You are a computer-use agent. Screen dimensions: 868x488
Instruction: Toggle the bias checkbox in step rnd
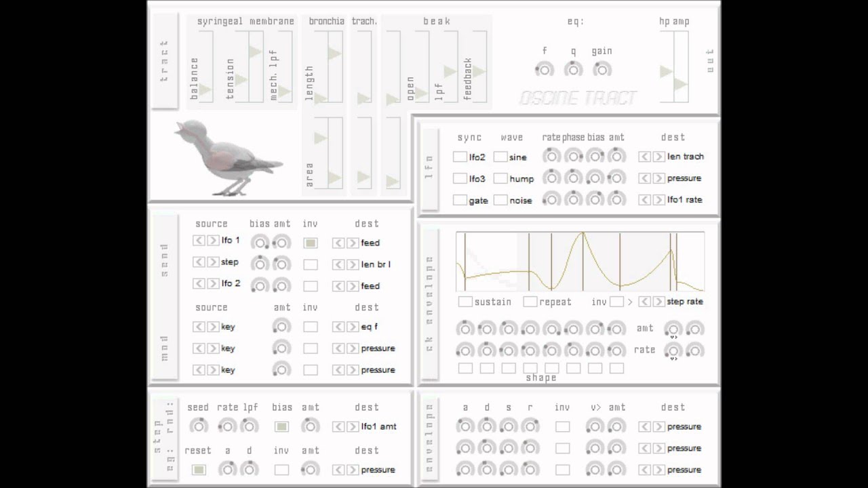(281, 427)
